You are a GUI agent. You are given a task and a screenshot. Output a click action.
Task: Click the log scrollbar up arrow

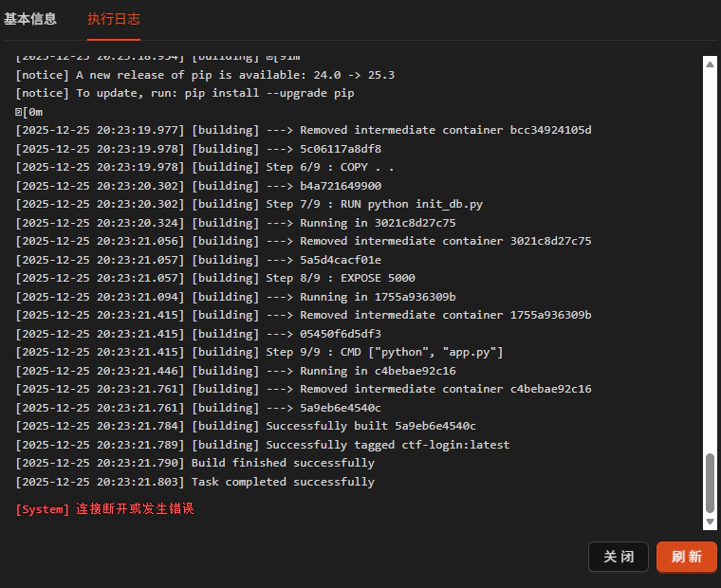[x=710, y=64]
